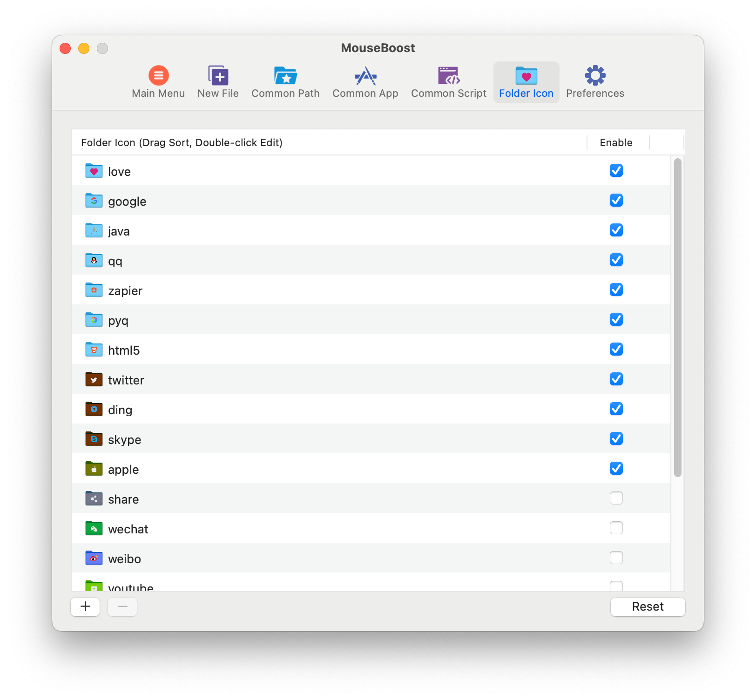
Task: Click the html5 folder icon
Action: pyautogui.click(x=94, y=350)
